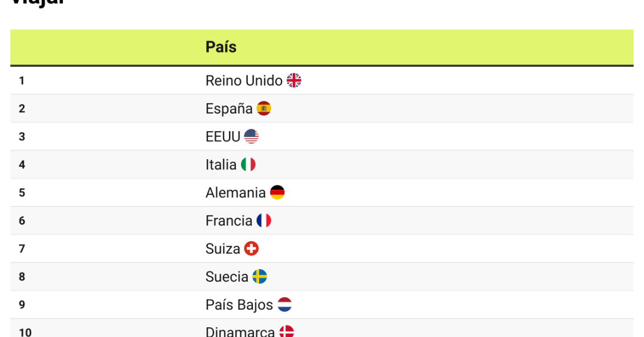Click the Italian flag icon
Viewport: 644px width, 337px height.
pyautogui.click(x=248, y=165)
